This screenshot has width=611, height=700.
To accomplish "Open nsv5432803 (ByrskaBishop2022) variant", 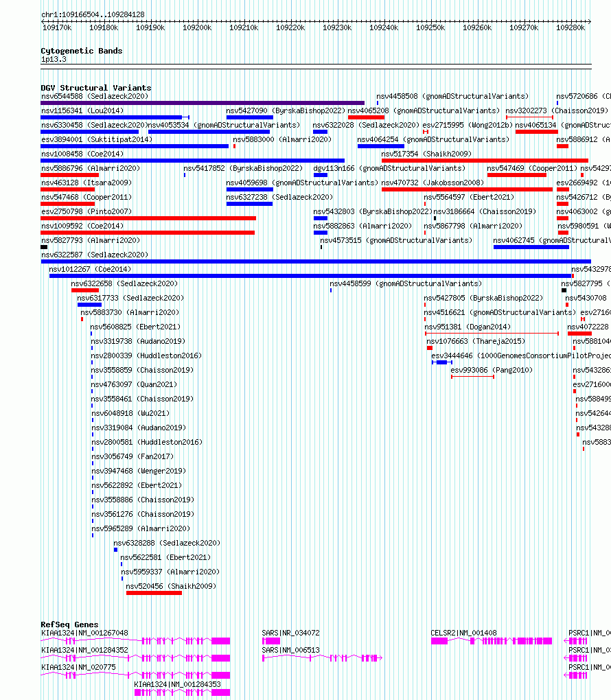I will click(x=373, y=211).
